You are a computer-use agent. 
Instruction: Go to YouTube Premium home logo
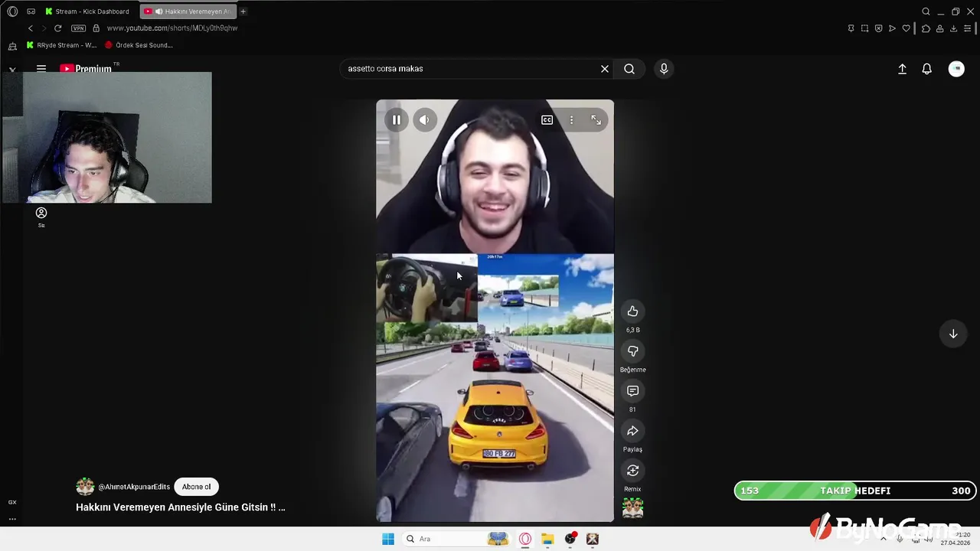click(87, 68)
